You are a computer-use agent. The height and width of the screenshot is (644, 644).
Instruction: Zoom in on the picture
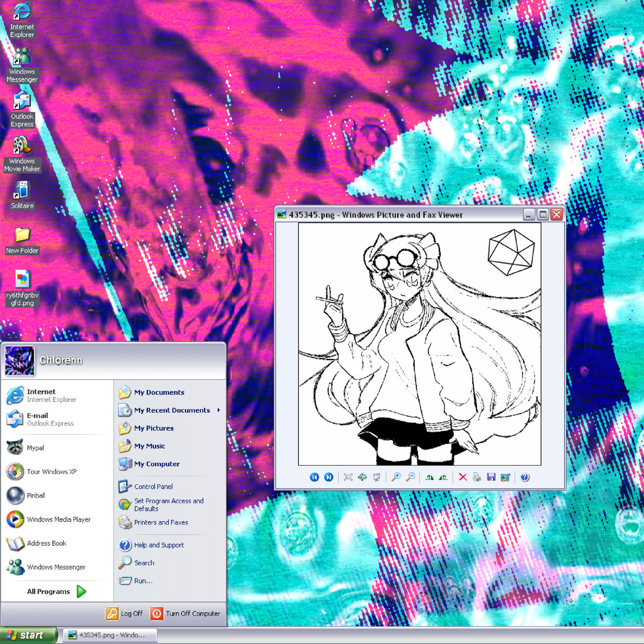click(x=396, y=477)
